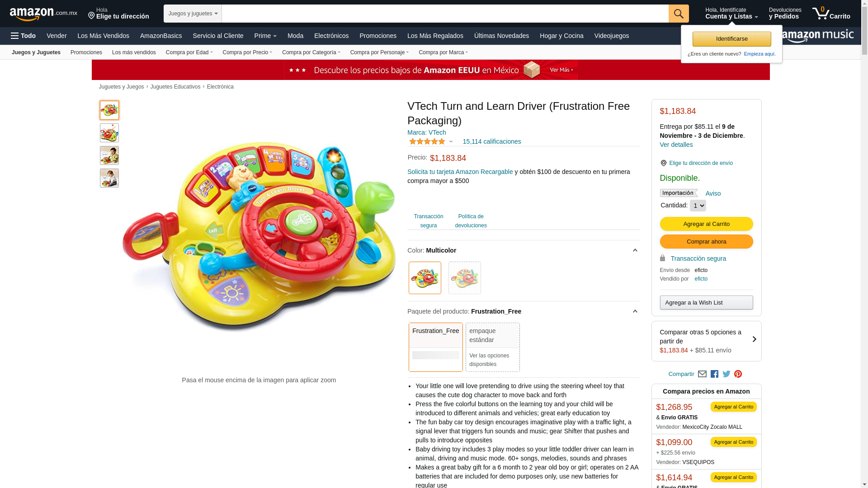Open the 15,114 calificaciones link
Screen dimensions: 868x488
(x=491, y=141)
